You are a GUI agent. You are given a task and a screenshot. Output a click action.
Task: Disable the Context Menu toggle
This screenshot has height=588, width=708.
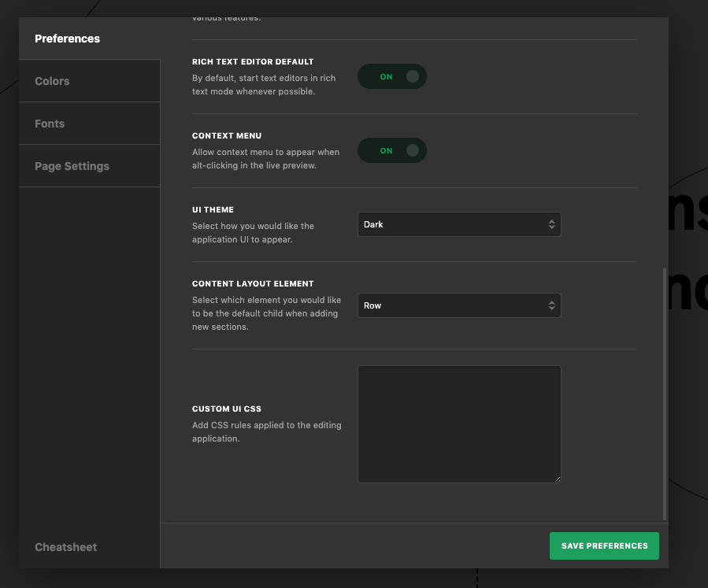[x=391, y=151]
